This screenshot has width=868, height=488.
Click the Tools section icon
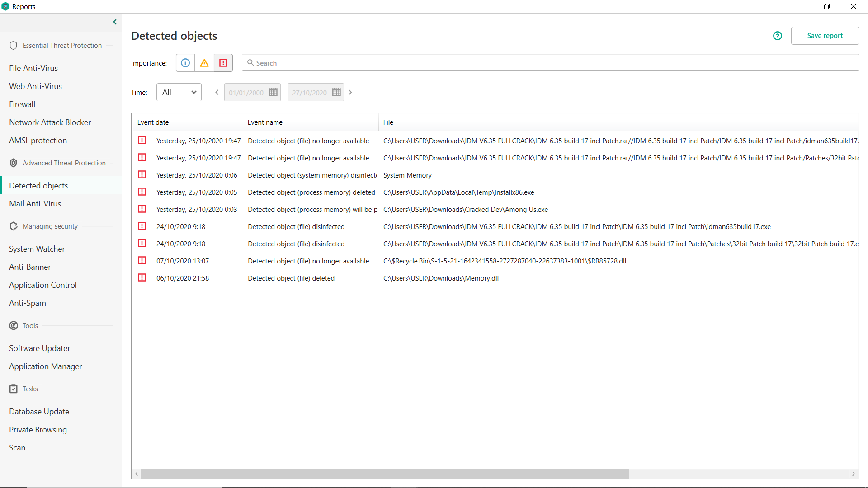tap(14, 325)
